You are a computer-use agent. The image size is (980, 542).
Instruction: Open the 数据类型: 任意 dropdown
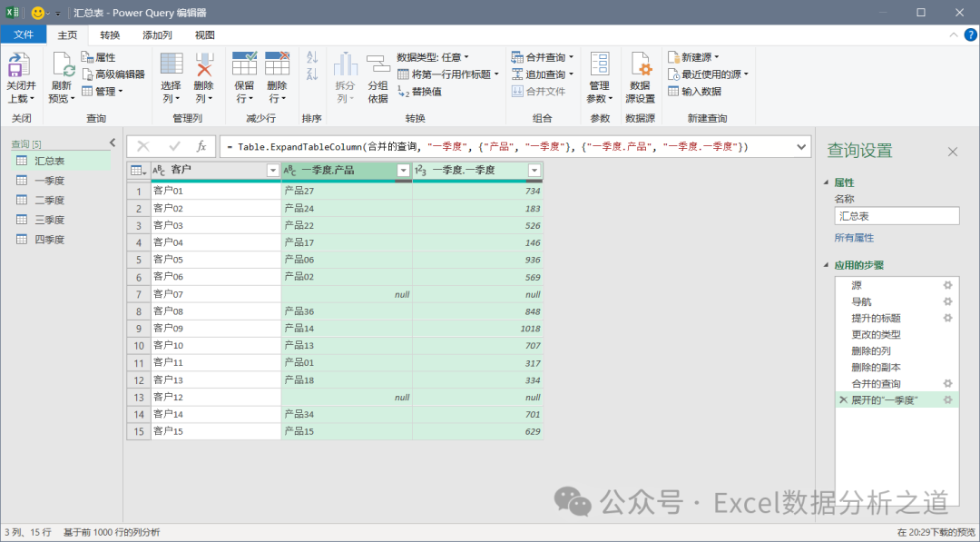(433, 57)
